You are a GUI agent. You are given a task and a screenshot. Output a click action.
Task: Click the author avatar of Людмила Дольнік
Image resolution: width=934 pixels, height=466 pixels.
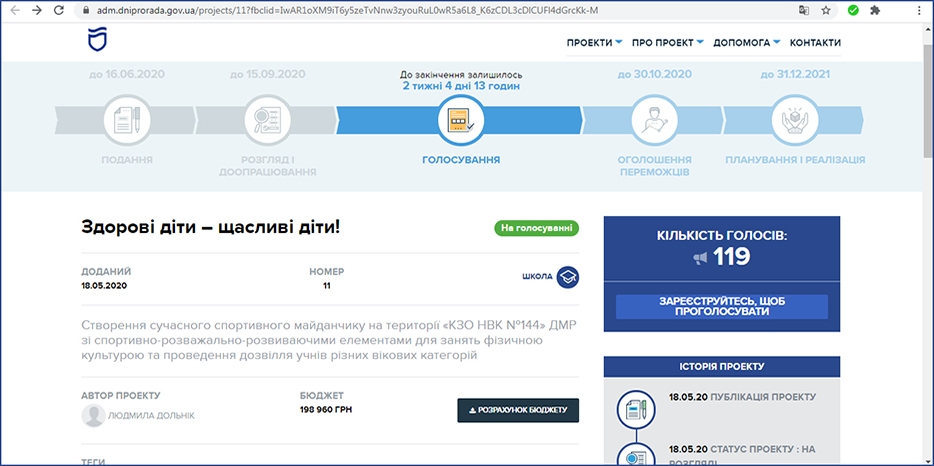click(93, 415)
